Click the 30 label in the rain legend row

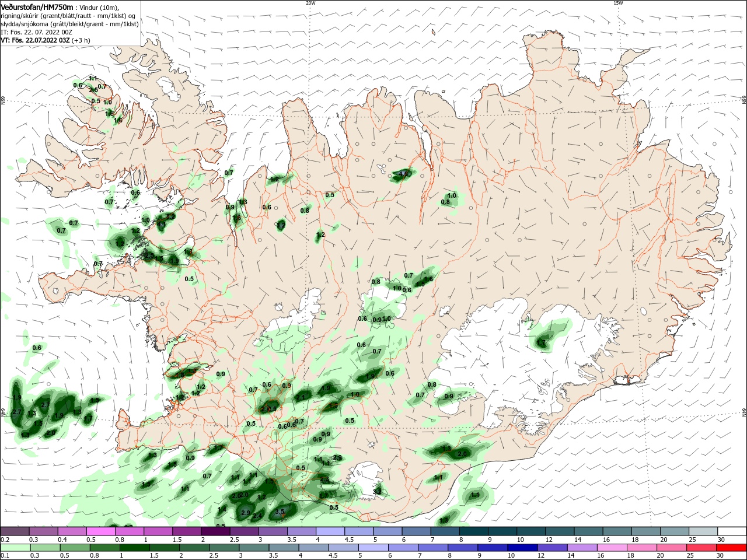tap(721, 556)
